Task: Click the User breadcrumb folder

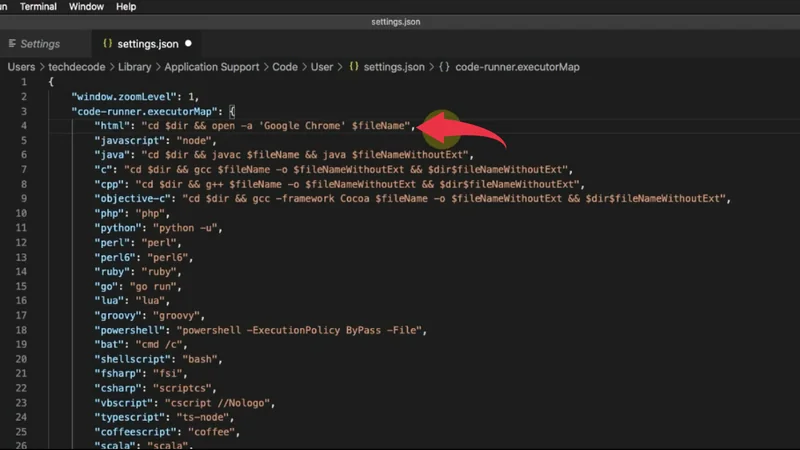Action: [321, 67]
